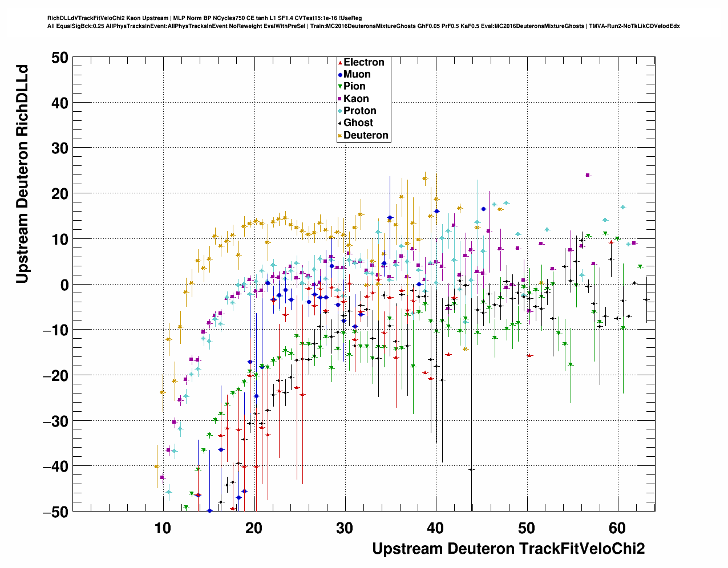The width and height of the screenshot is (728, 568).
Task: Click the blue Muon circle marker in legend
Action: (x=341, y=75)
